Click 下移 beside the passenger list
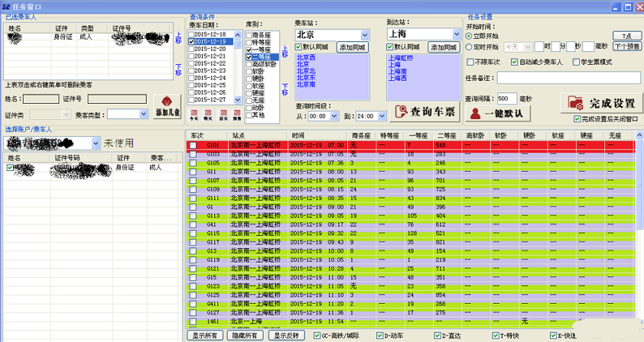This screenshot has height=342, width=644. point(178,70)
